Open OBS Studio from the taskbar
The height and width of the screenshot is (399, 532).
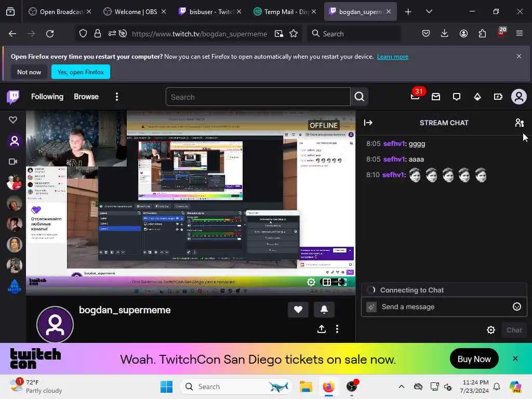pyautogui.click(x=352, y=387)
